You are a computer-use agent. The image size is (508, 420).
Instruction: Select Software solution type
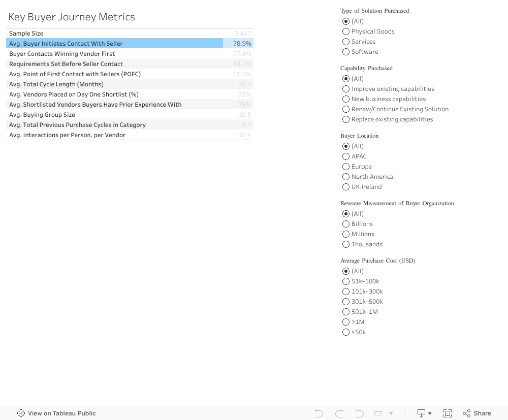pos(345,52)
